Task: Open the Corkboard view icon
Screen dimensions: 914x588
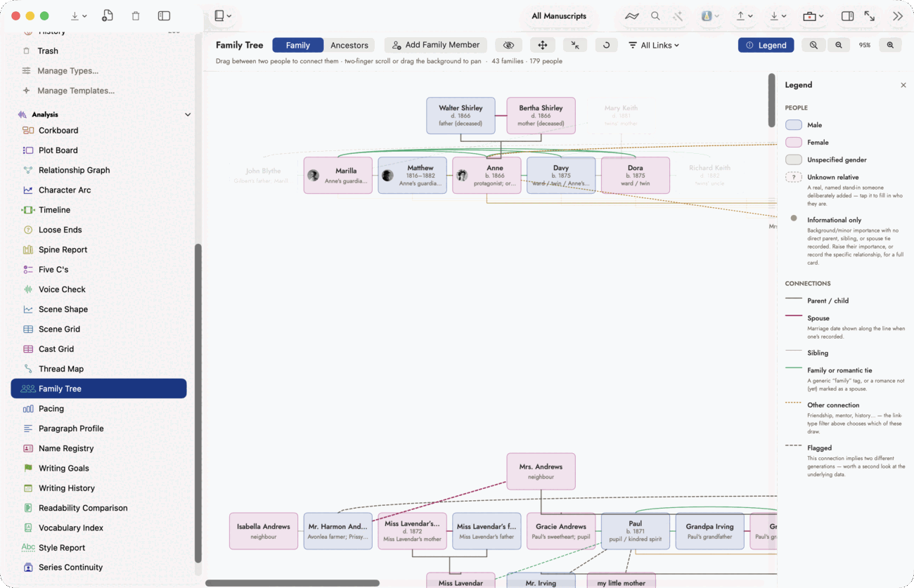Action: [28, 131]
